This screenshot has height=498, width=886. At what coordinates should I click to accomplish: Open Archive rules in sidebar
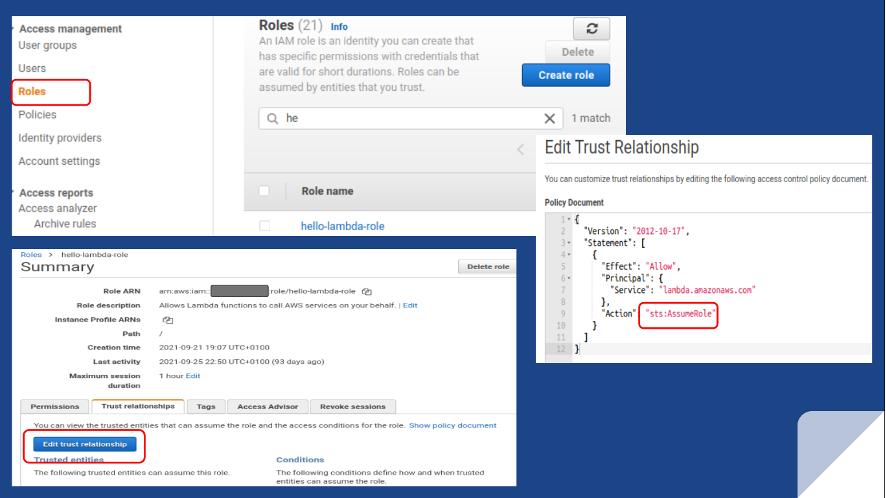(x=65, y=224)
